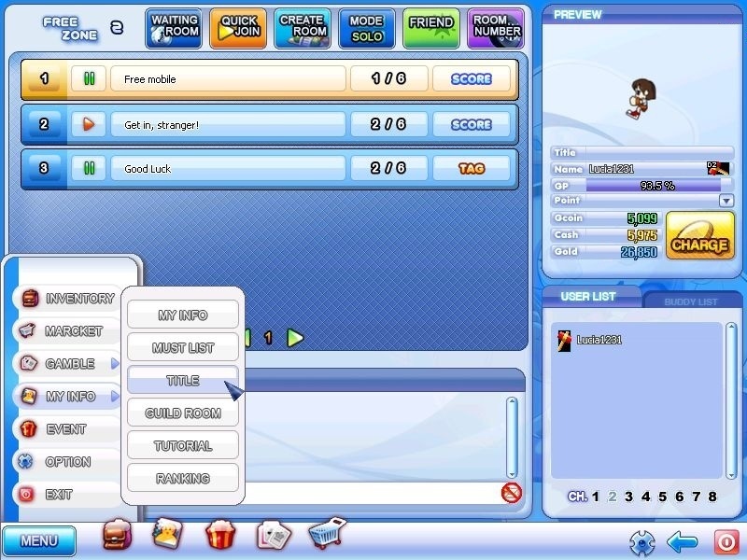Click the chat block icon beside input
This screenshot has height=560, width=747.
[x=511, y=493]
